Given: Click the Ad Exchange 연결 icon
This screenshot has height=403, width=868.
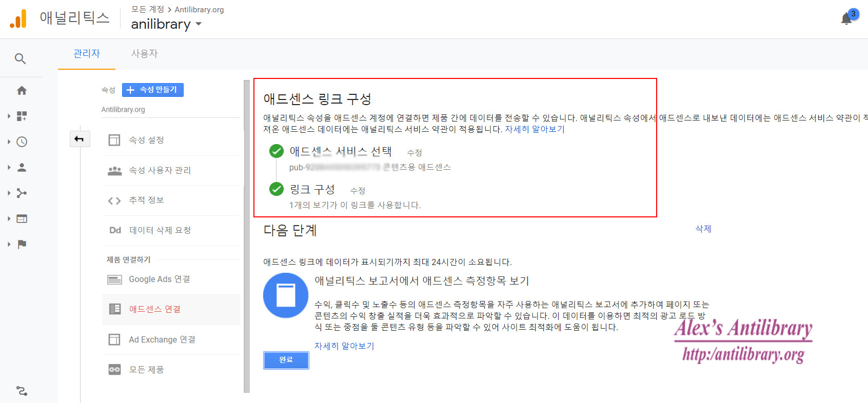Looking at the screenshot, I should [114, 339].
